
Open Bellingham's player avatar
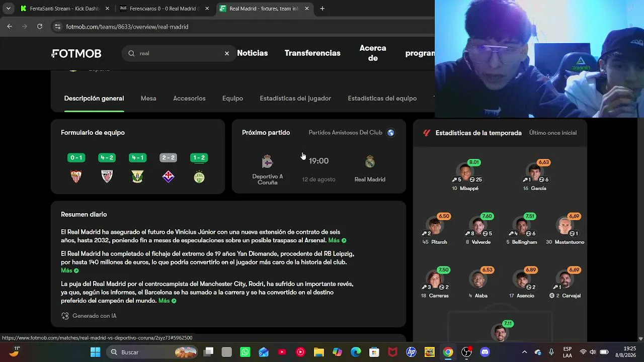coord(522,227)
